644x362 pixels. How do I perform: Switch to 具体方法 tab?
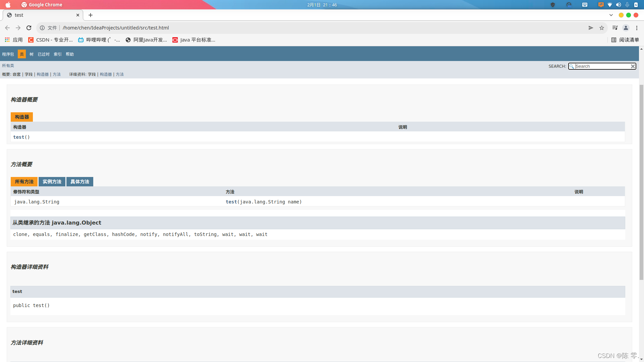coord(80,182)
